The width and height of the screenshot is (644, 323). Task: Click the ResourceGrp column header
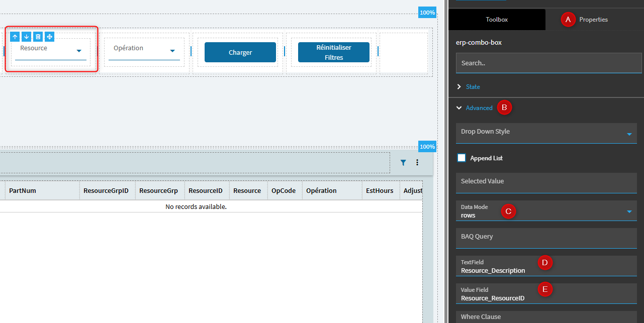tap(160, 191)
